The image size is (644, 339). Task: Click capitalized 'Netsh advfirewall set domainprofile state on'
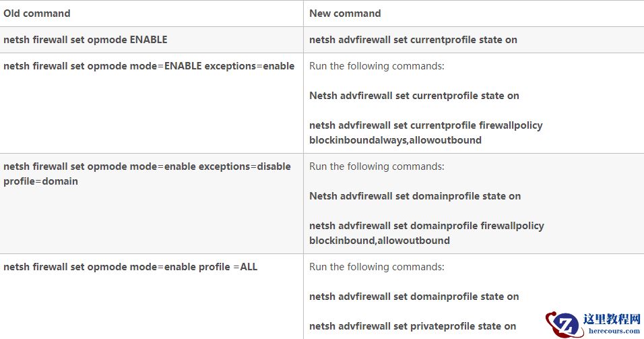(x=415, y=196)
